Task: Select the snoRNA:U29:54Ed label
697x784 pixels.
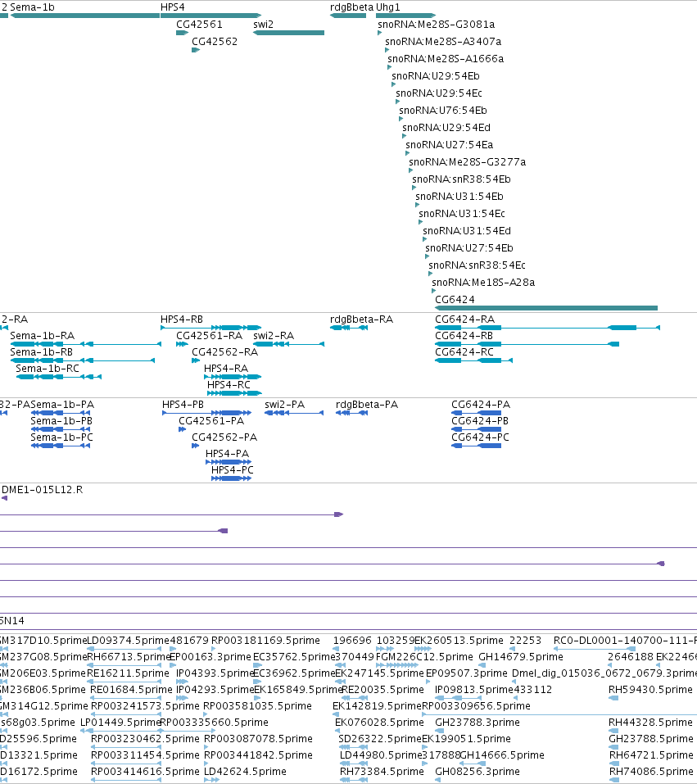Action: tap(446, 128)
